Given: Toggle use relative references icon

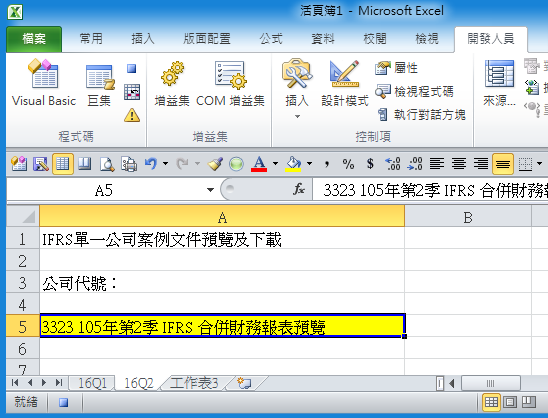Looking at the screenshot, I should [132, 92].
